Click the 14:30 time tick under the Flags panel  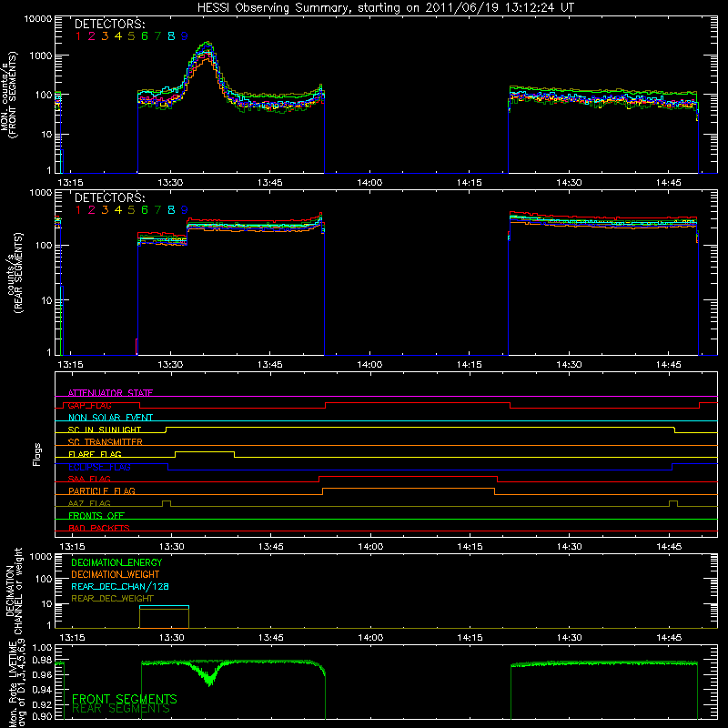tap(570, 547)
